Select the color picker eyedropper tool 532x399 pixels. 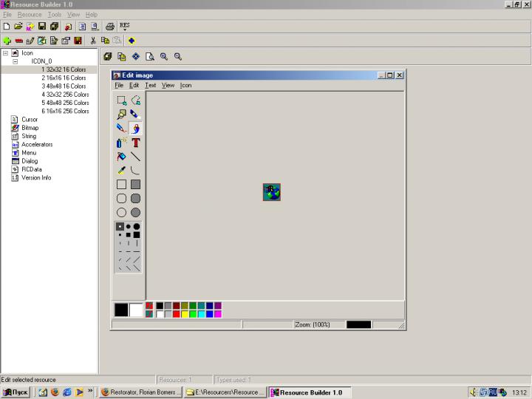pyautogui.click(x=121, y=171)
